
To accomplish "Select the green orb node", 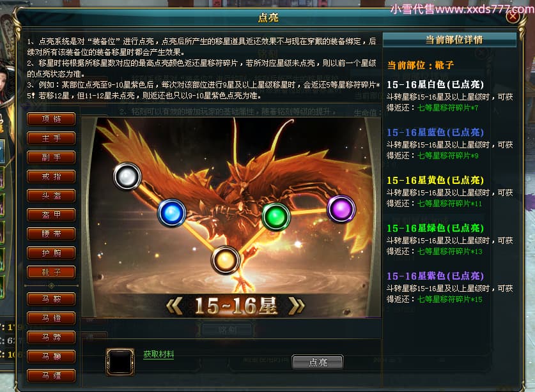I will (x=276, y=216).
